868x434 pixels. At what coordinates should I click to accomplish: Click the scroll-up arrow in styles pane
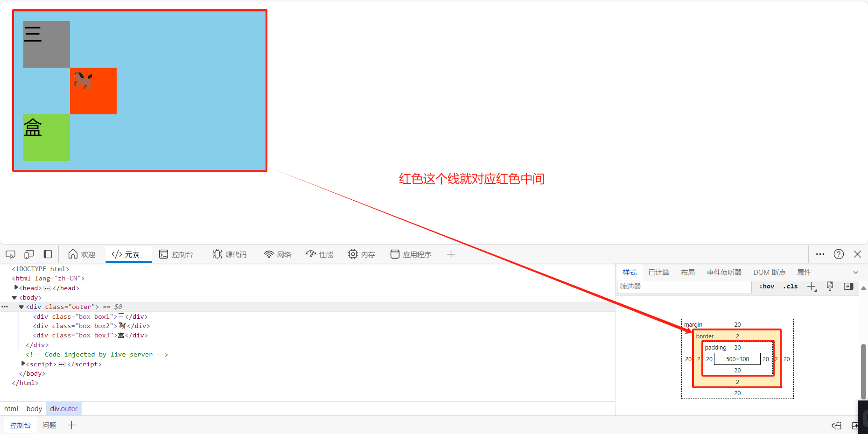tap(863, 288)
